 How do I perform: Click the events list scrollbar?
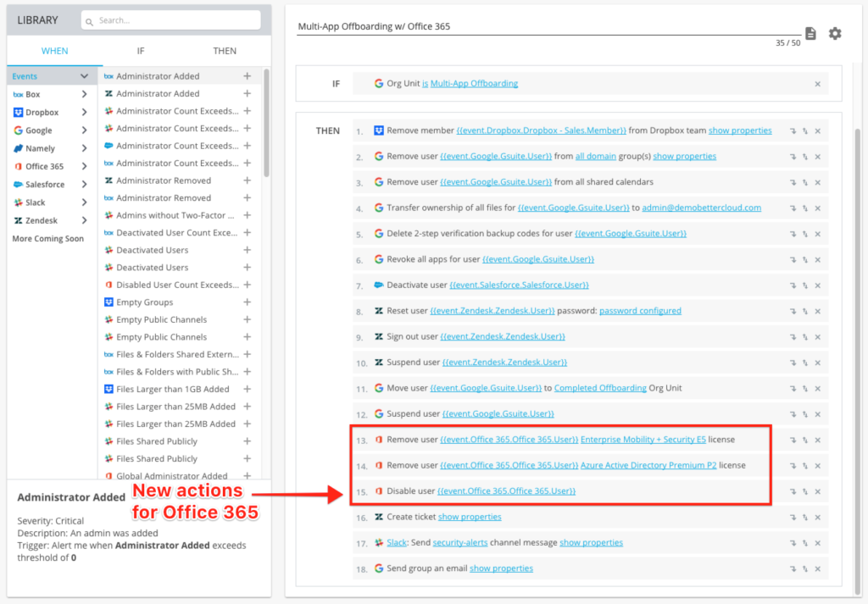266,123
